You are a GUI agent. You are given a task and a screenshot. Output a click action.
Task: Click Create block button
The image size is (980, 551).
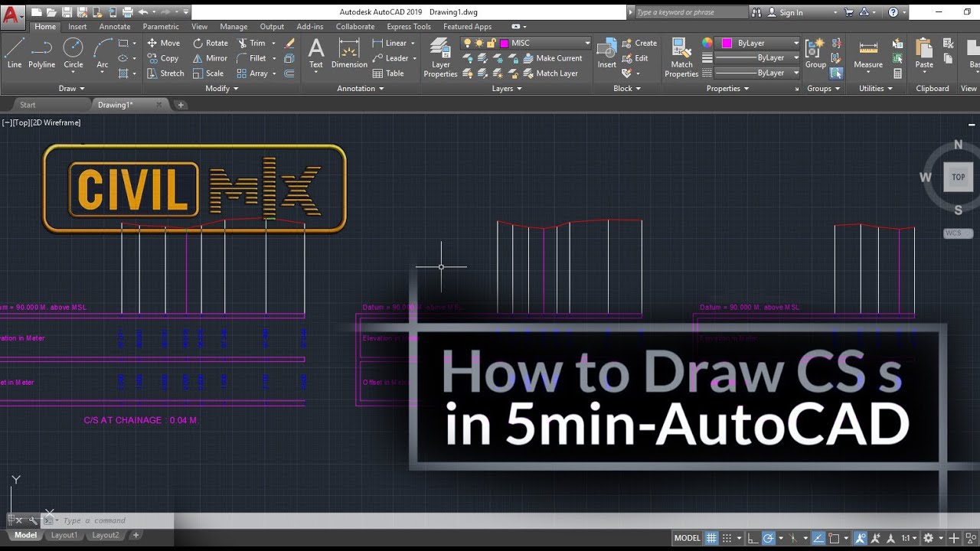(639, 43)
